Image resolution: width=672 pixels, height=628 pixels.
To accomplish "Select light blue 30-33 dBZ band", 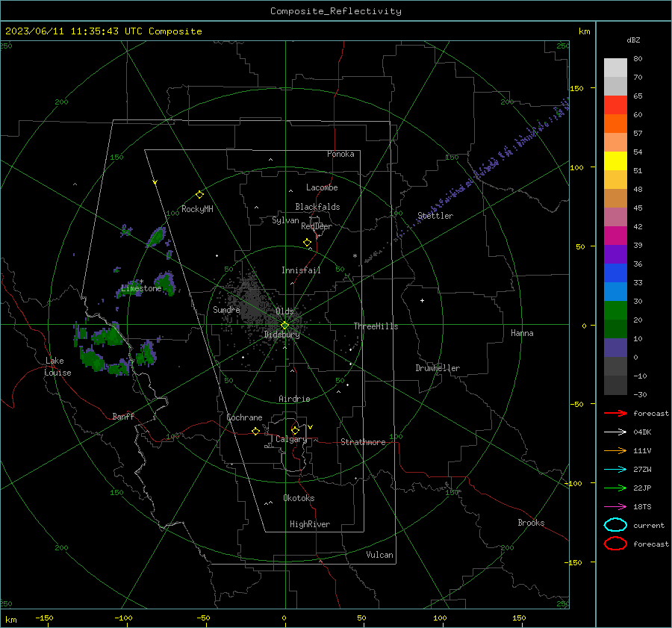I will 615,292.
